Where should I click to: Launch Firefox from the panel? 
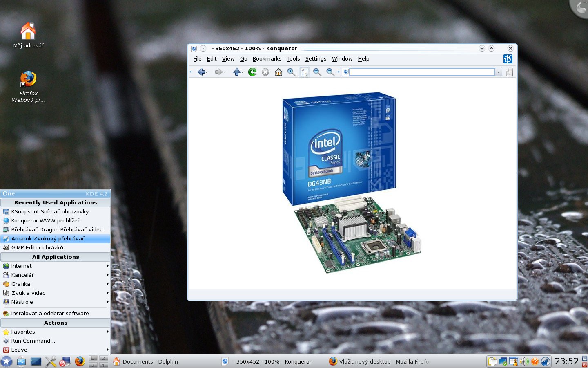(x=80, y=361)
